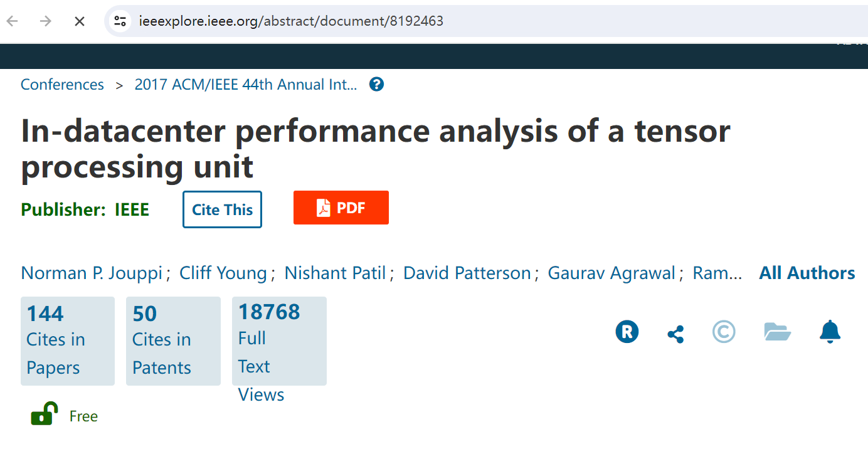The width and height of the screenshot is (868, 454).
Task: Open the site information icon in address bar
Action: point(120,21)
